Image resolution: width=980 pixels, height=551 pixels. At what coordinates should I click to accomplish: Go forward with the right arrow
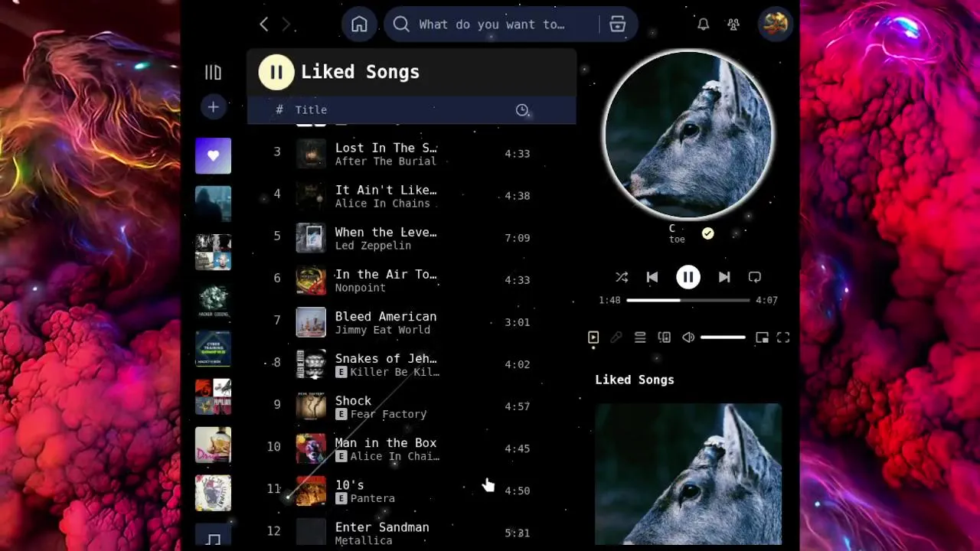pyautogui.click(x=286, y=24)
